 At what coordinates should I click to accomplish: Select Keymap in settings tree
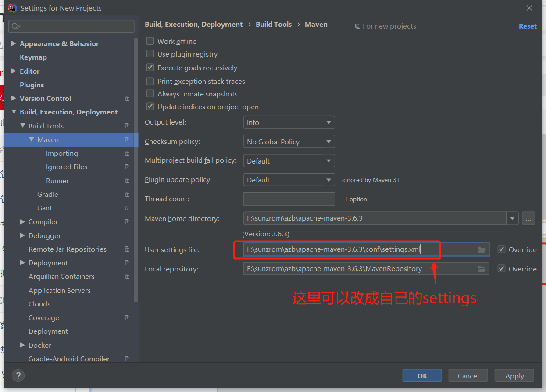click(33, 57)
